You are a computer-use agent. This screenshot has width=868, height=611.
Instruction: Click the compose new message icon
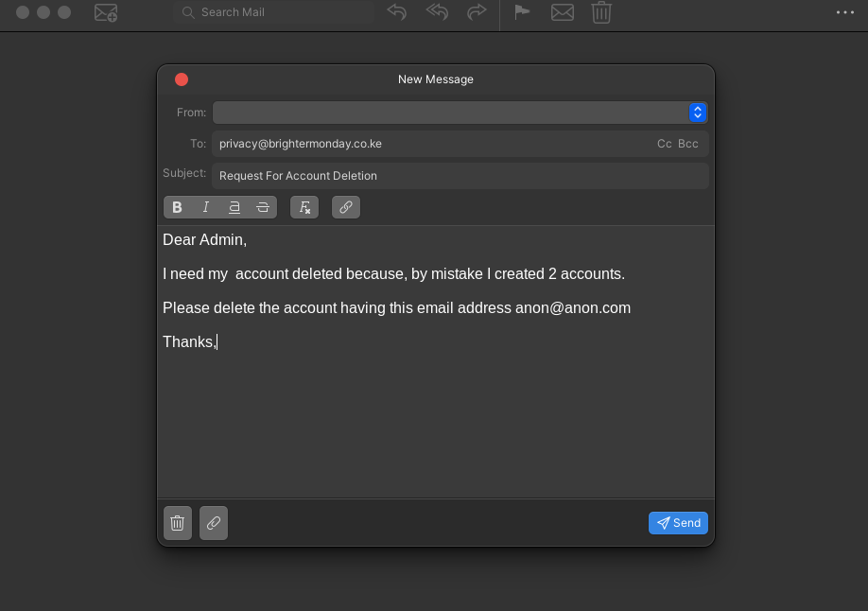[x=106, y=13]
